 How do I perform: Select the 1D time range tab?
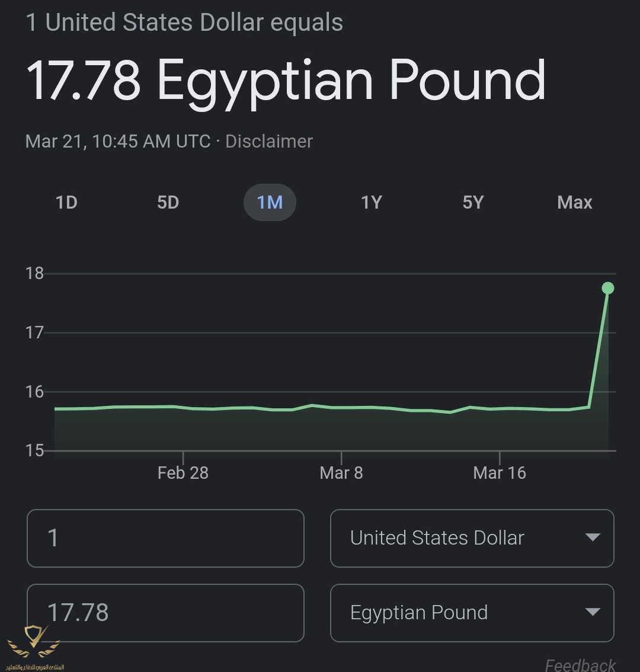point(66,202)
